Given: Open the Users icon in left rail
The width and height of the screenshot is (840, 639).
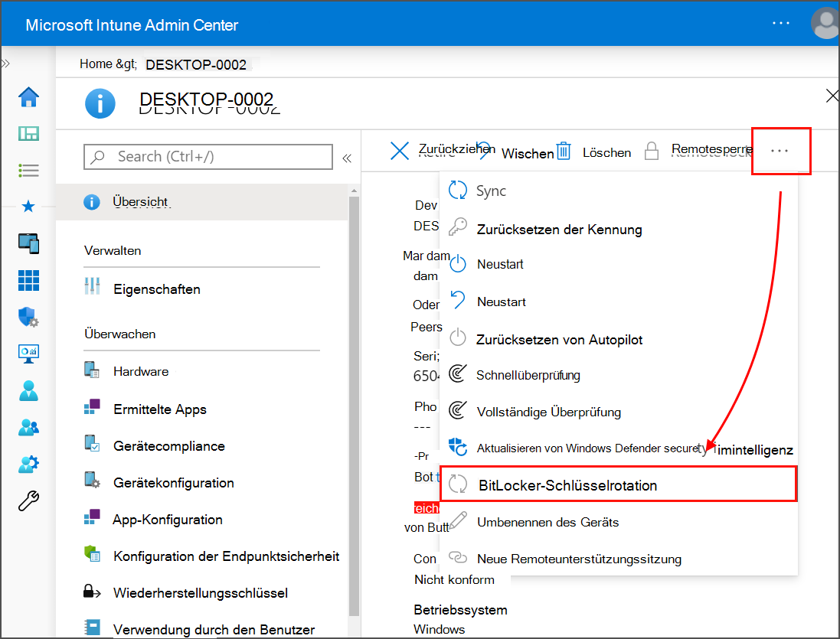Looking at the screenshot, I should (x=28, y=391).
